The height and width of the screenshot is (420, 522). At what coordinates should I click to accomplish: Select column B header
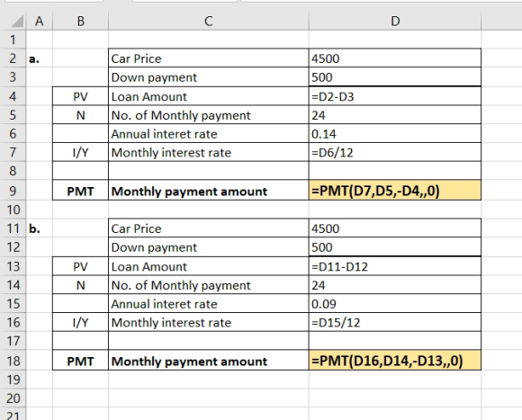pyautogui.click(x=81, y=22)
